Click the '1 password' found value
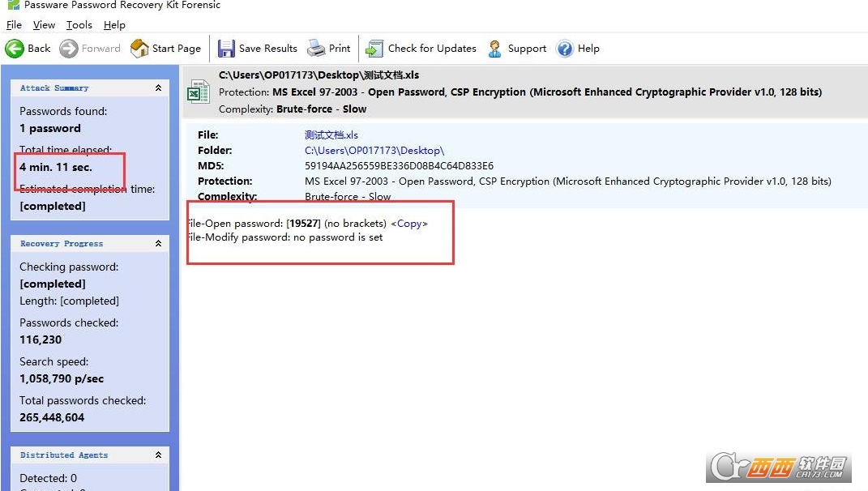868x491 pixels. tap(49, 129)
